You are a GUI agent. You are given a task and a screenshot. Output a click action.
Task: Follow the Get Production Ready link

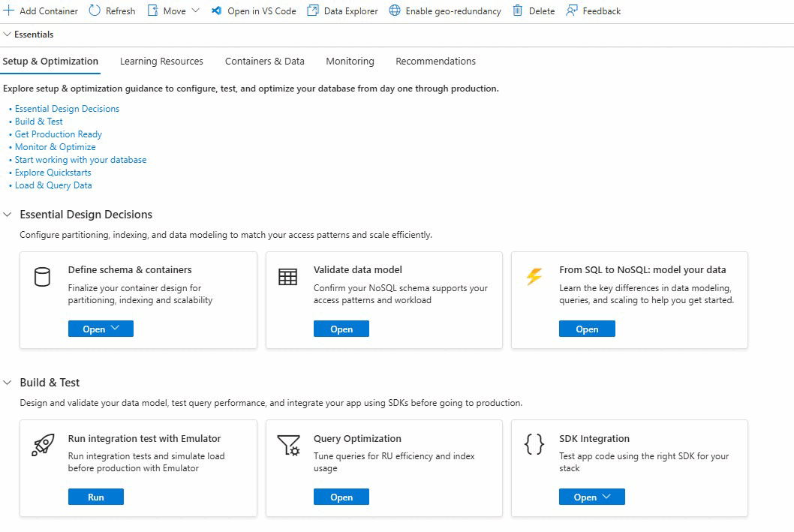(59, 134)
